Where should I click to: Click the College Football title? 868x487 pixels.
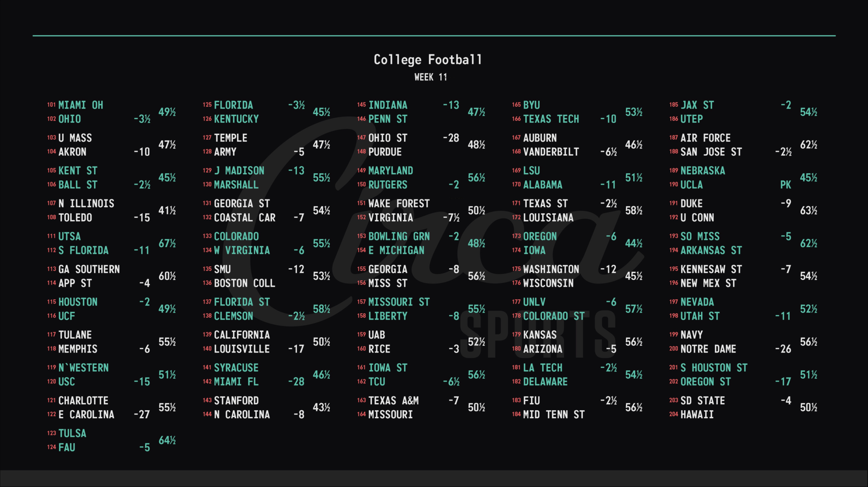tap(428, 60)
